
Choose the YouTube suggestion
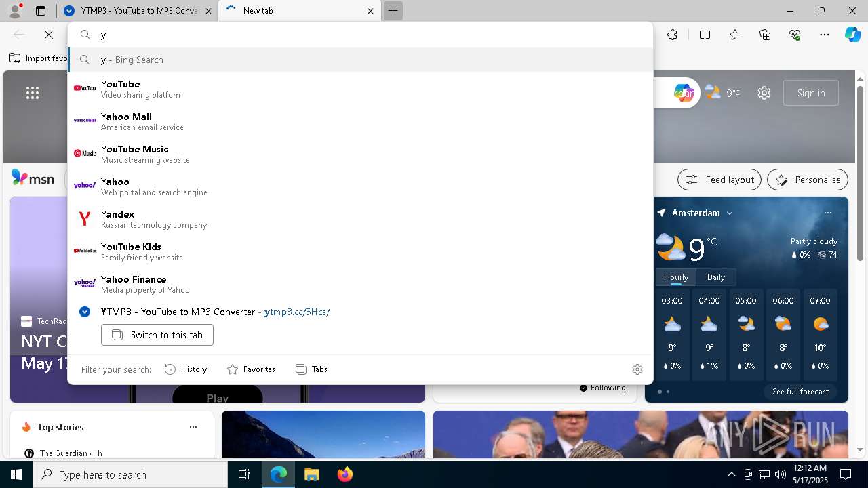point(360,89)
